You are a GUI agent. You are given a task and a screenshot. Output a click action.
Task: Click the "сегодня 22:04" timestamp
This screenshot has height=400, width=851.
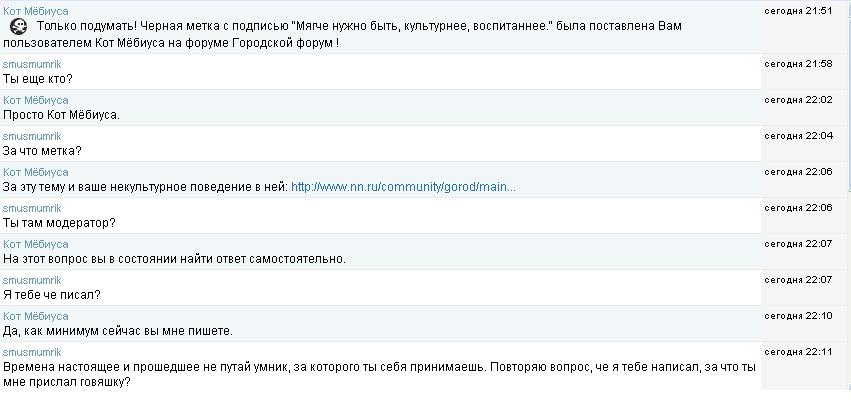pyautogui.click(x=798, y=136)
